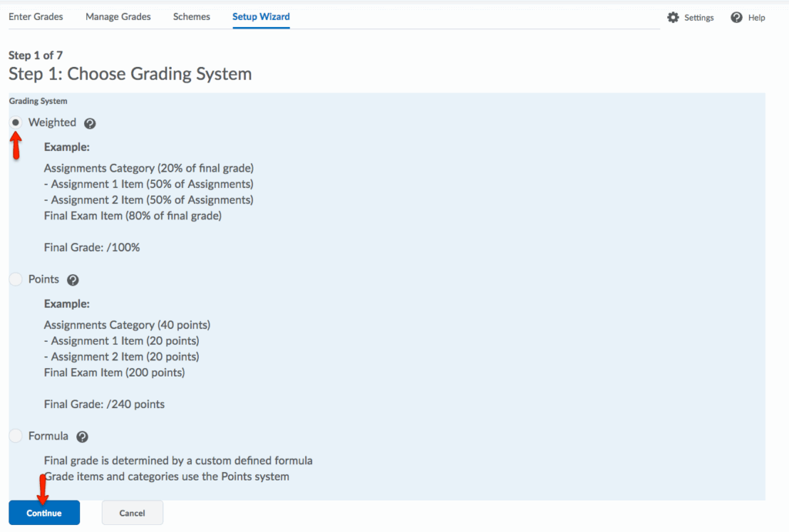This screenshot has width=789, height=532.
Task: Click the Cancel button
Action: pyautogui.click(x=133, y=513)
